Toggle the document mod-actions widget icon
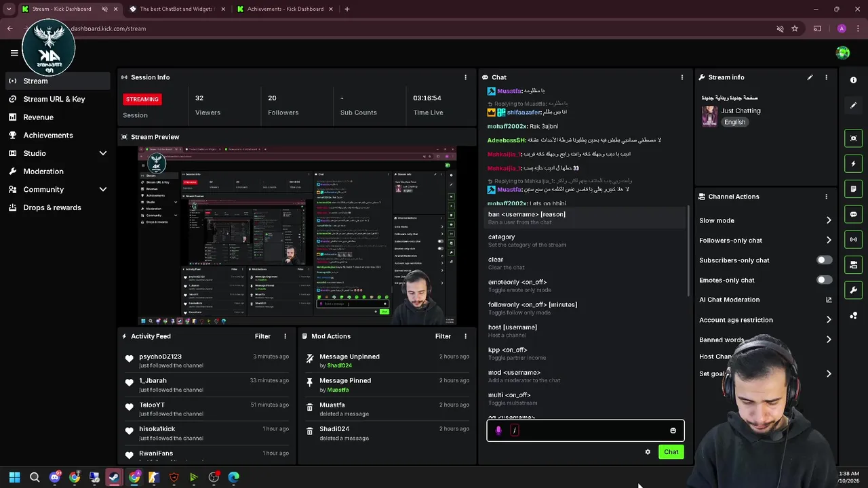The width and height of the screenshot is (868, 488). coord(853,188)
